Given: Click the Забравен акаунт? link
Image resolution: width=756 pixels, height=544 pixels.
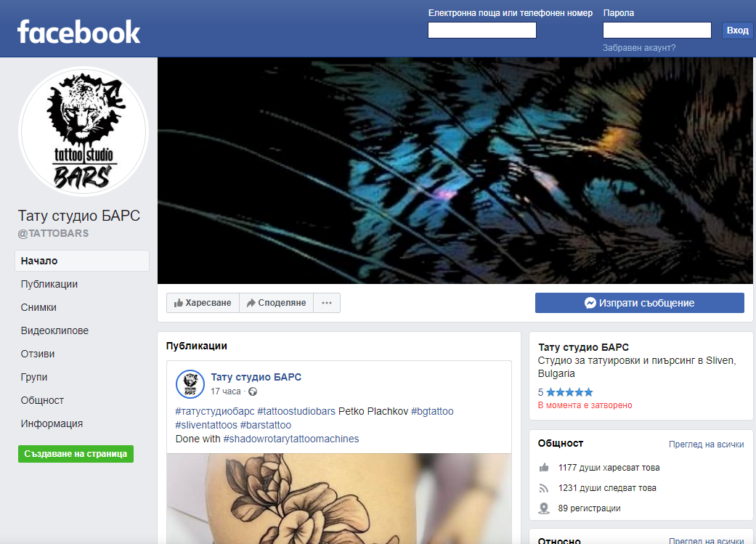Looking at the screenshot, I should (639, 48).
